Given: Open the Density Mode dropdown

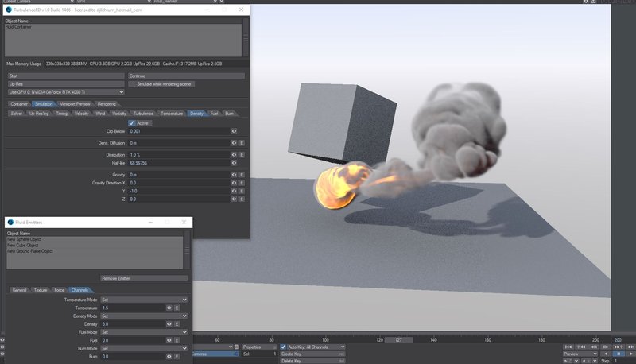Looking at the screenshot, I should 144,316.
